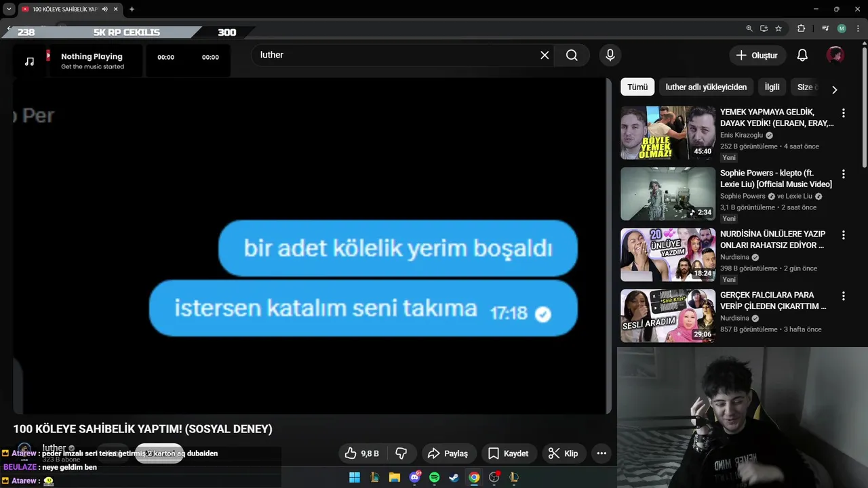868x488 pixels.
Task: Dislike the video with thumbs down
Action: point(401,453)
